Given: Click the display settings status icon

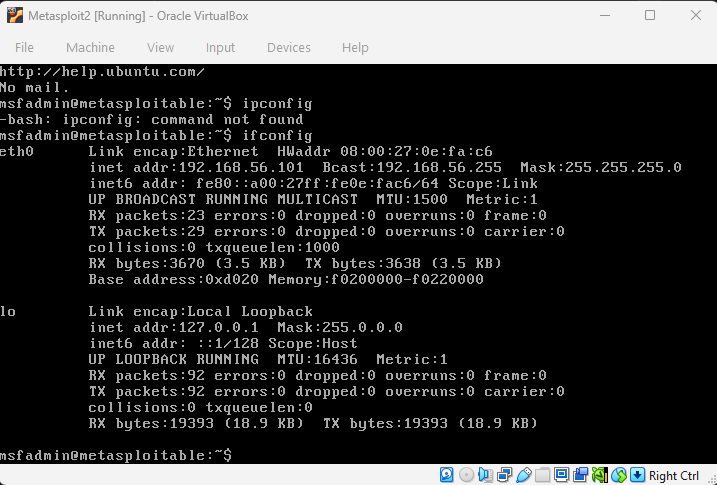Looking at the screenshot, I should [561, 475].
